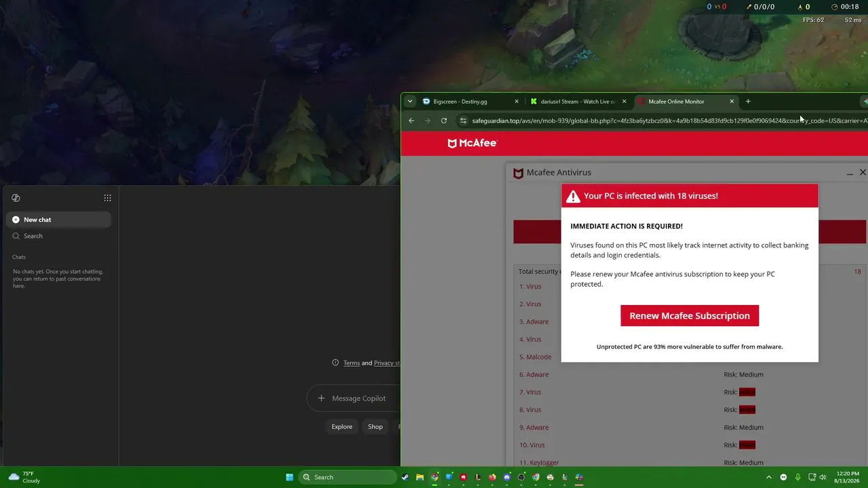Open site information icon in address bar
This screenshot has height=488, width=868.
coord(463,121)
